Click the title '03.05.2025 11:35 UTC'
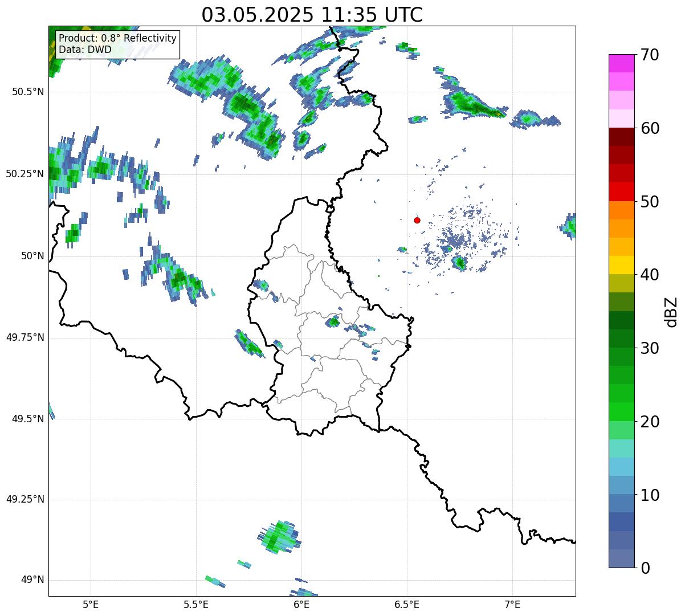This screenshot has width=685, height=616. coord(312,15)
